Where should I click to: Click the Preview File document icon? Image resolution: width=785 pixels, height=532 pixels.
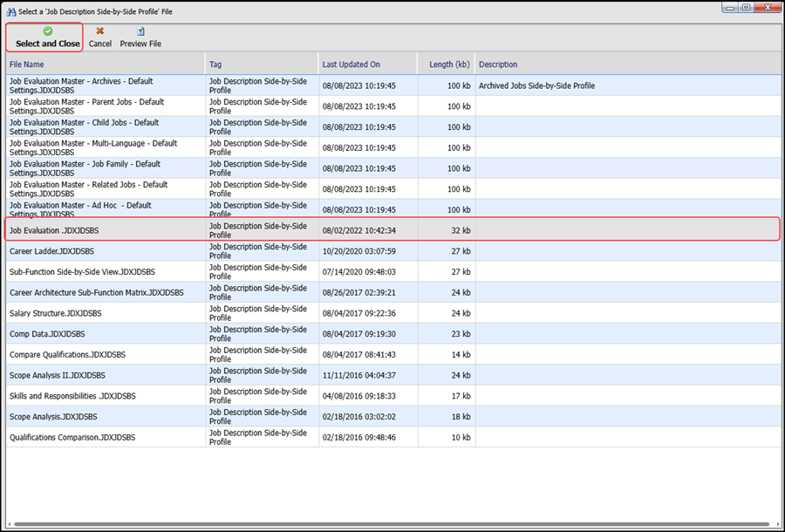pyautogui.click(x=140, y=31)
